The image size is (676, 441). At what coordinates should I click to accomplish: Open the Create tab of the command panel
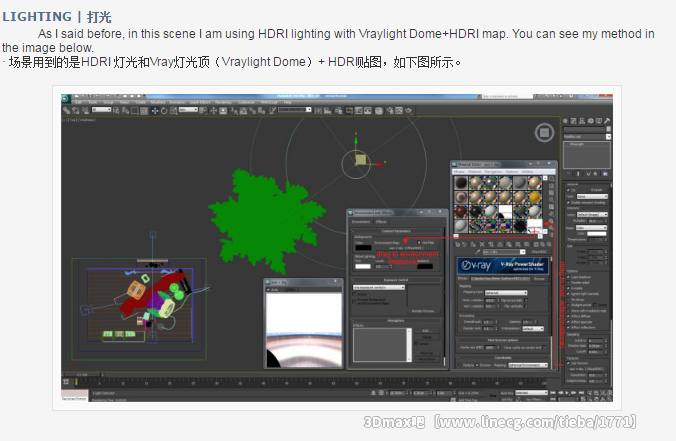click(565, 121)
